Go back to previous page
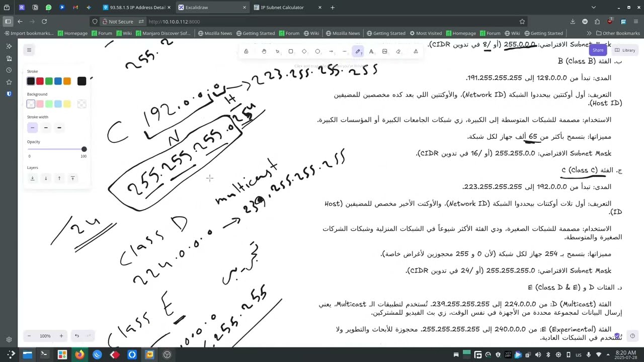Screen dimensions: 644x362 pos(20,22)
